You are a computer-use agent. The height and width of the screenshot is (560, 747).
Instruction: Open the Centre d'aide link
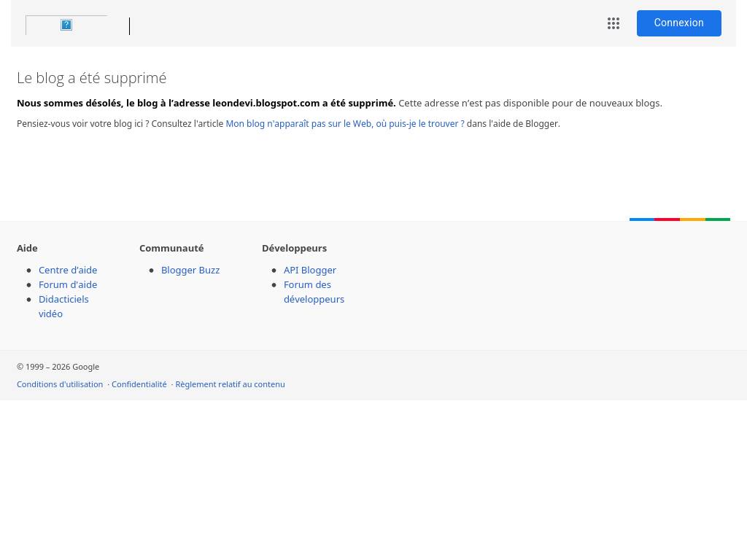(68, 270)
